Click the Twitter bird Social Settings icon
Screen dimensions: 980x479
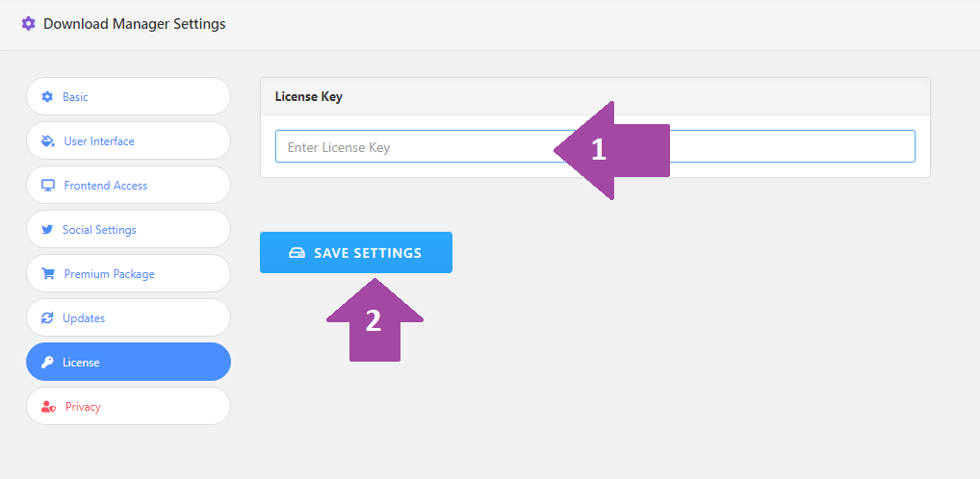pos(47,230)
